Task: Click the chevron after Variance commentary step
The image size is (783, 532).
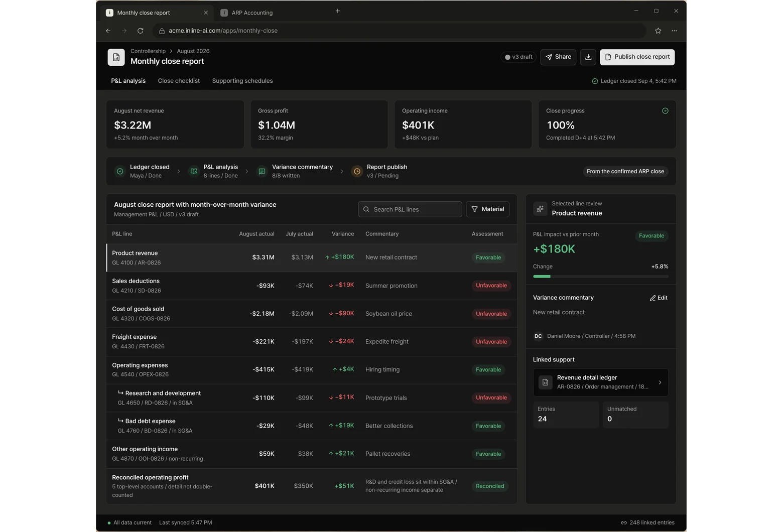Action: coord(342,172)
